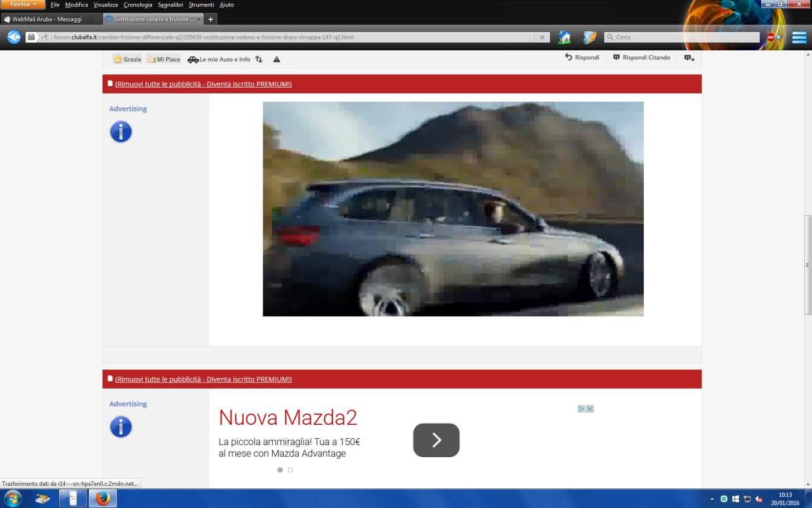The height and width of the screenshot is (508, 812).
Task: Click the Nuova Mazda2 ad headline
Action: click(288, 418)
